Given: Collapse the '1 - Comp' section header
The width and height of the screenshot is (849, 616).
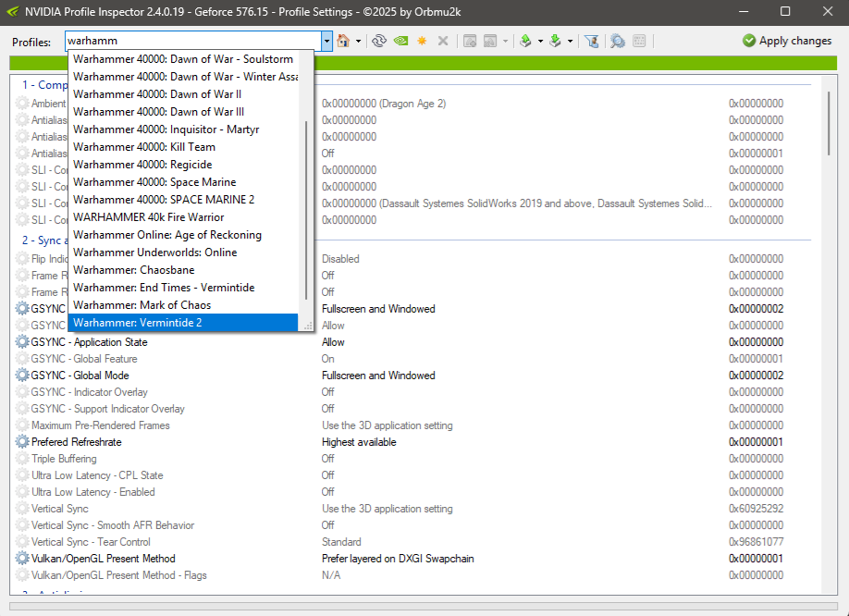Looking at the screenshot, I should point(44,85).
